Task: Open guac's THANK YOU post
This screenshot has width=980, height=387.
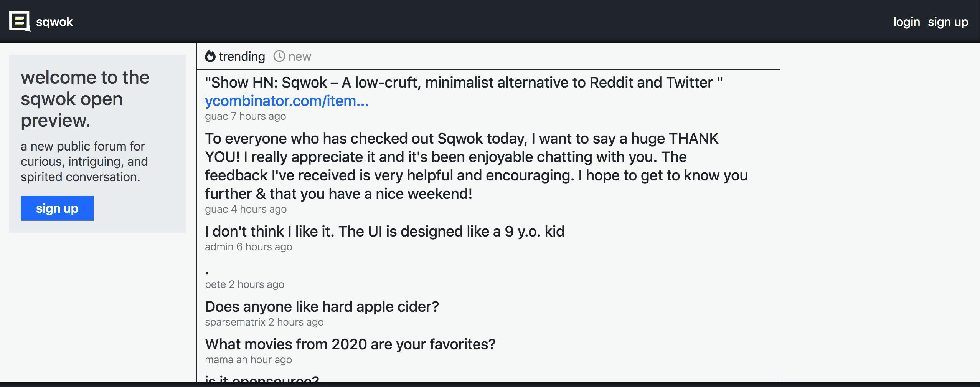Action: point(476,166)
